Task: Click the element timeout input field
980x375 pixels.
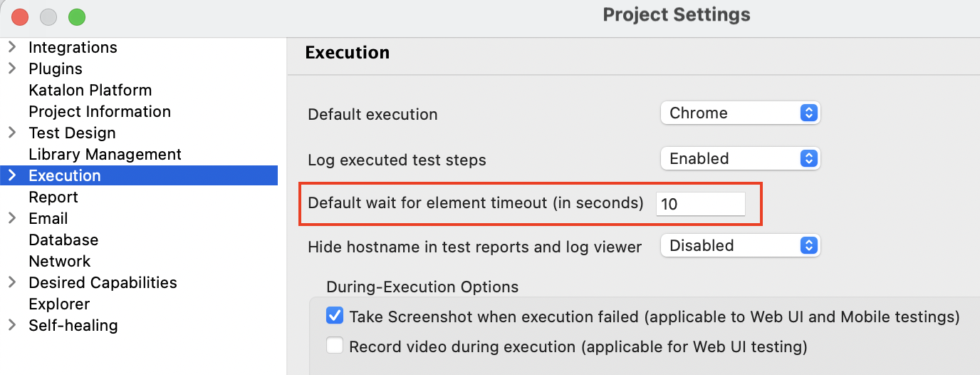Action: tap(700, 204)
